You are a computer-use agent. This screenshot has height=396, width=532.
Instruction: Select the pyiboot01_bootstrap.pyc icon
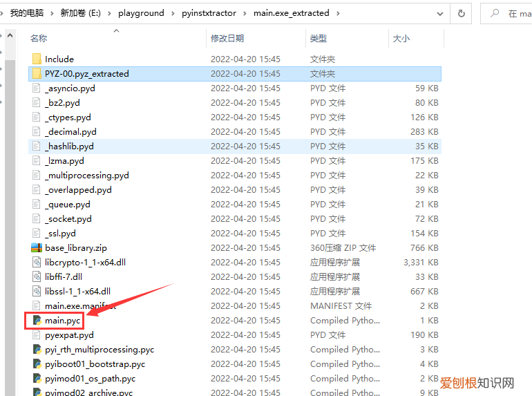tap(37, 364)
